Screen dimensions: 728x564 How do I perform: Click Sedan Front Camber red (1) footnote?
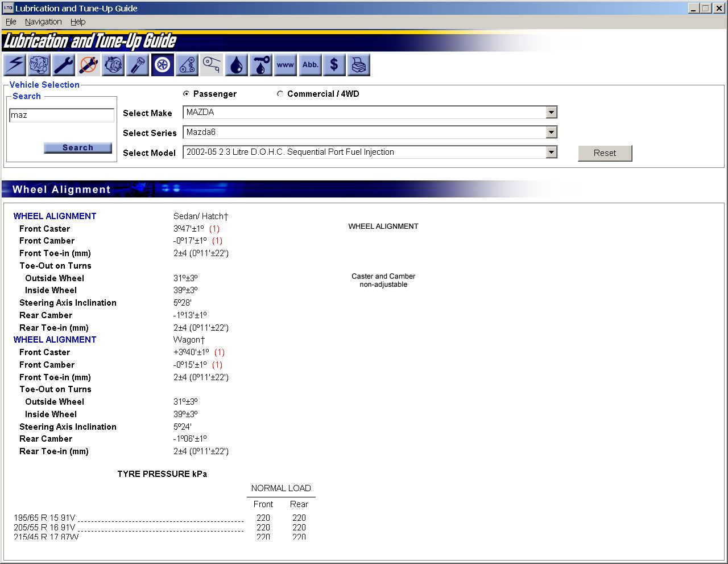coord(217,241)
